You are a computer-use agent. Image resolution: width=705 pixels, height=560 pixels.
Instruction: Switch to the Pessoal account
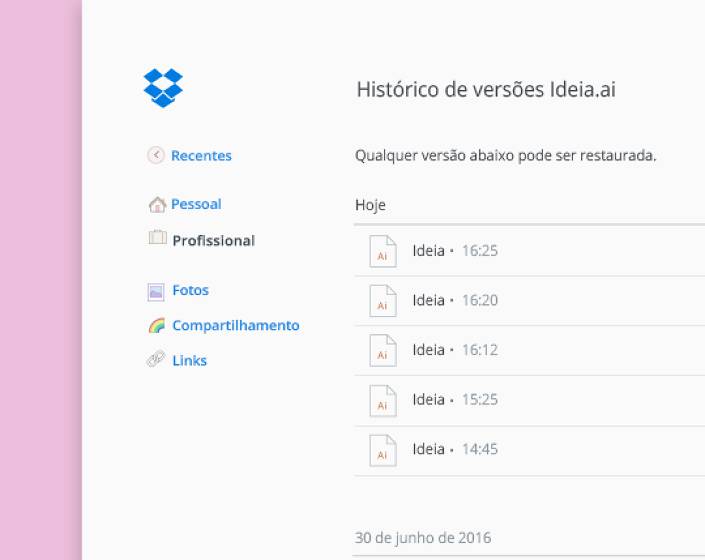pos(196,204)
